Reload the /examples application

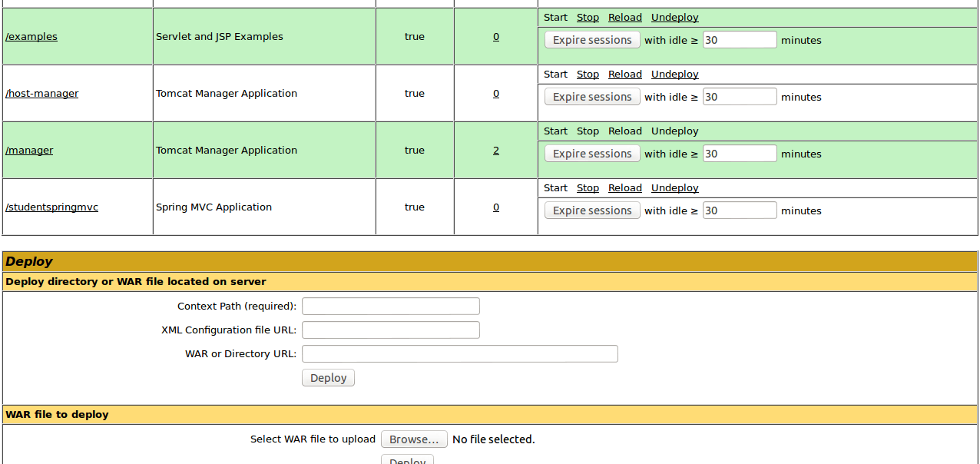tap(624, 18)
